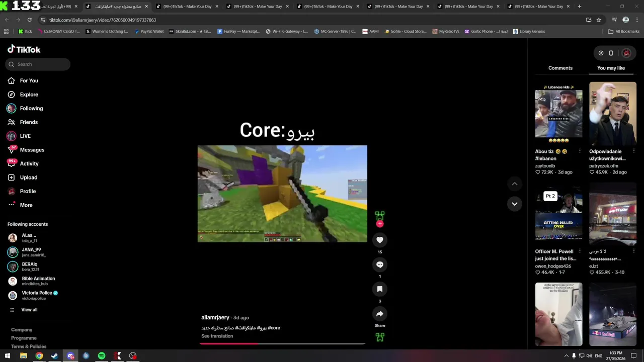Bookmark this page with the star icon

point(599,20)
